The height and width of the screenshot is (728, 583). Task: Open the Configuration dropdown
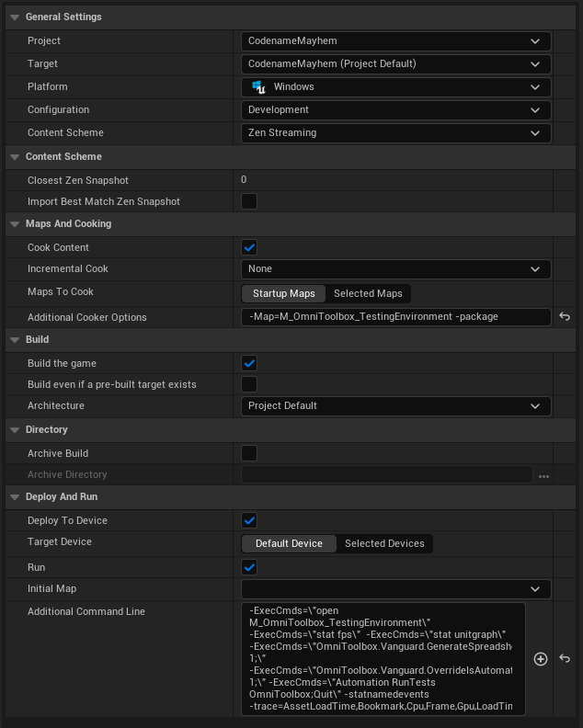click(395, 110)
